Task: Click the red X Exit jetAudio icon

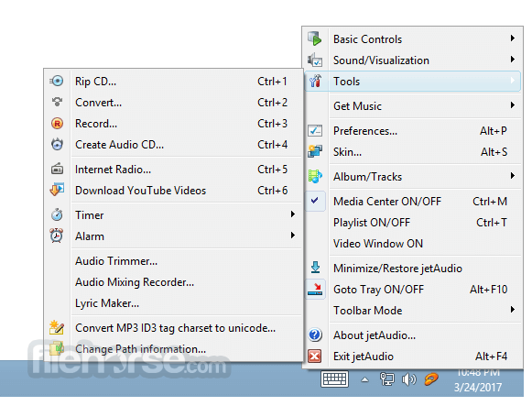Action: pyautogui.click(x=314, y=357)
